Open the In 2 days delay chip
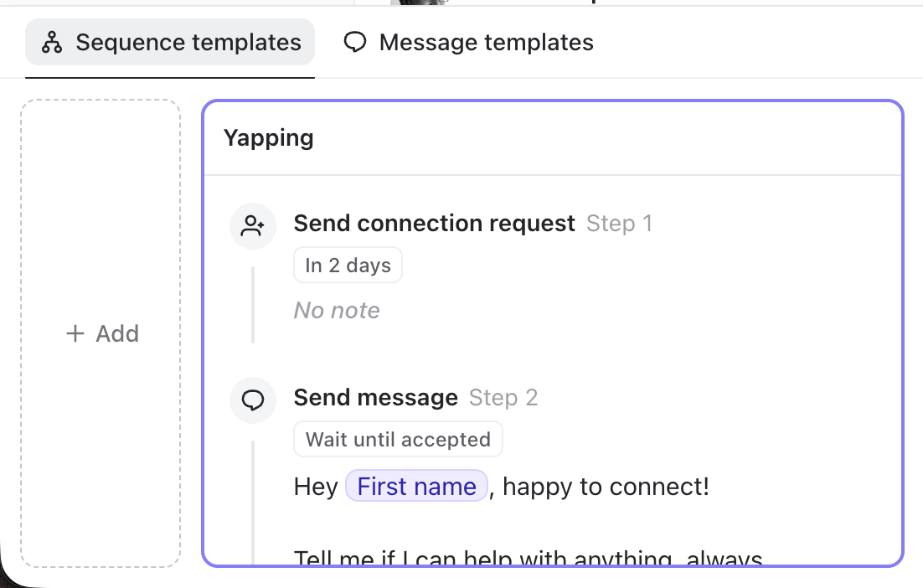923x588 pixels. point(348,266)
